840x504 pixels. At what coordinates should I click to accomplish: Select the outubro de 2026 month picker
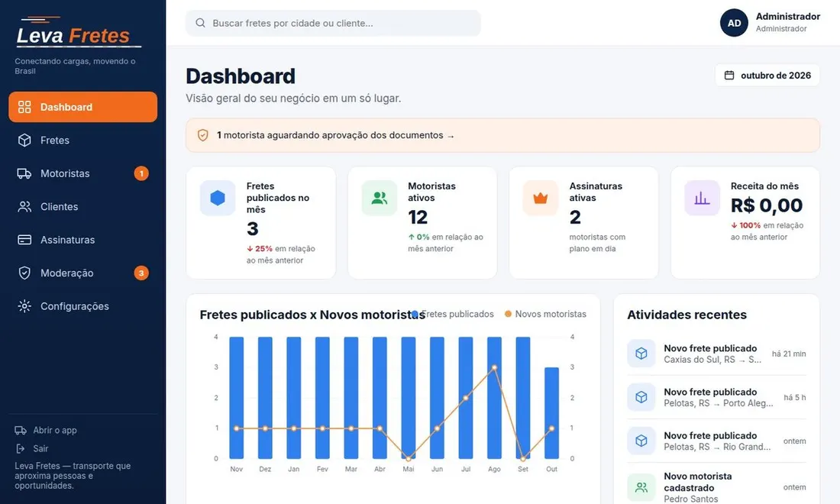point(767,76)
